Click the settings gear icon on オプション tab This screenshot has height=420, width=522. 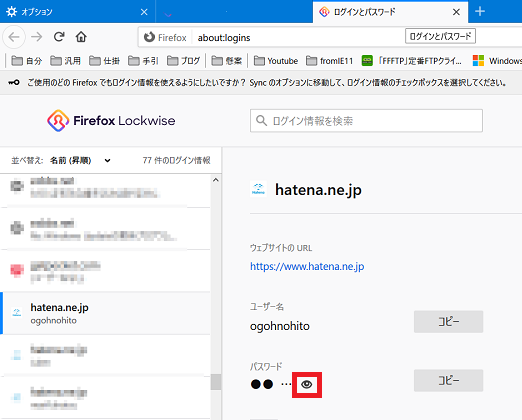[11, 12]
